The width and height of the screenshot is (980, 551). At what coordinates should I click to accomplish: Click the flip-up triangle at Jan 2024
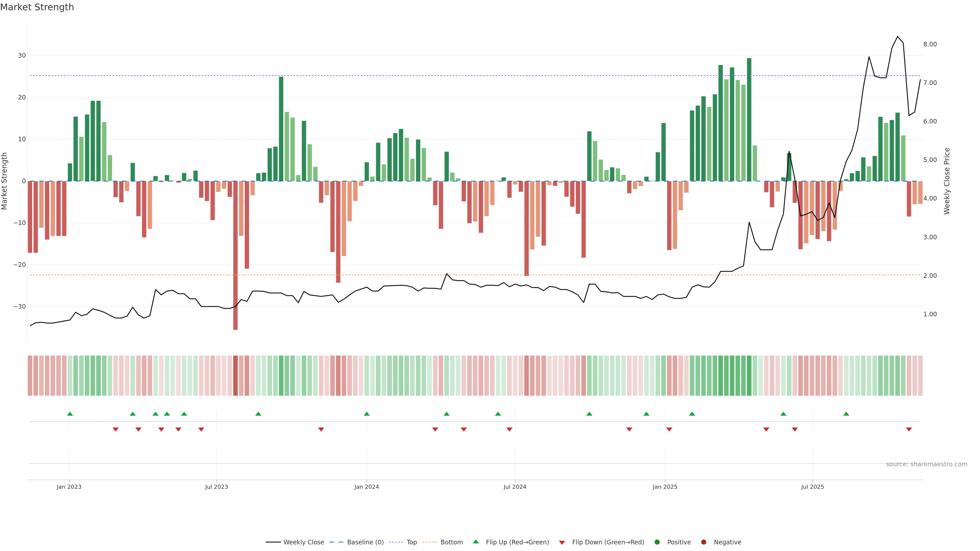click(x=367, y=414)
